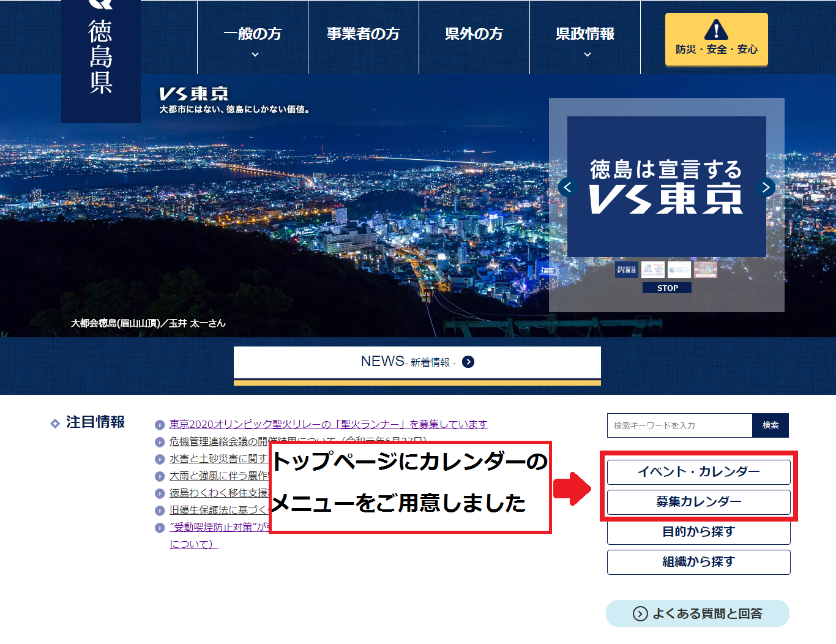Viewport: 836px width, 644px height.
Task: Go to previous slide with left arrow
Action: click(567, 187)
